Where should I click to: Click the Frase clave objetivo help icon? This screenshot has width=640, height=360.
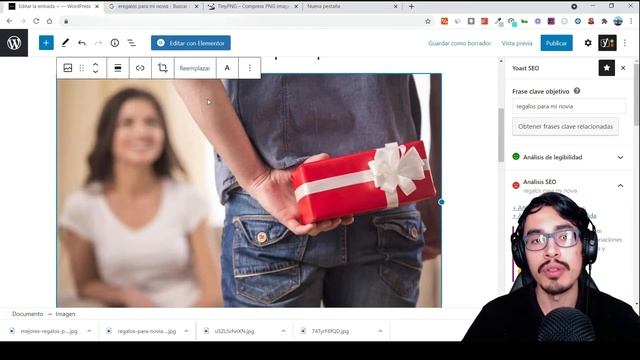tap(577, 91)
